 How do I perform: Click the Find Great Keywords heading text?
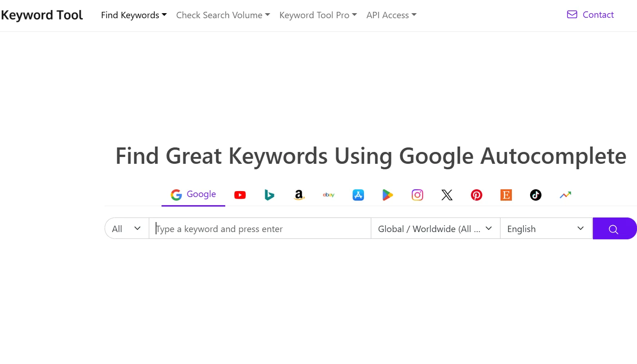pyautogui.click(x=371, y=156)
